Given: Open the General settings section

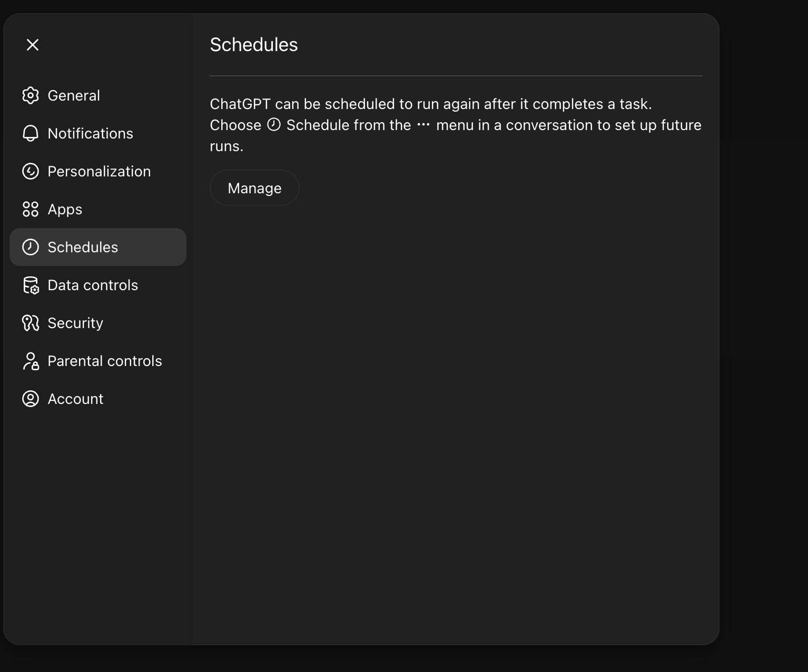Looking at the screenshot, I should [x=74, y=95].
